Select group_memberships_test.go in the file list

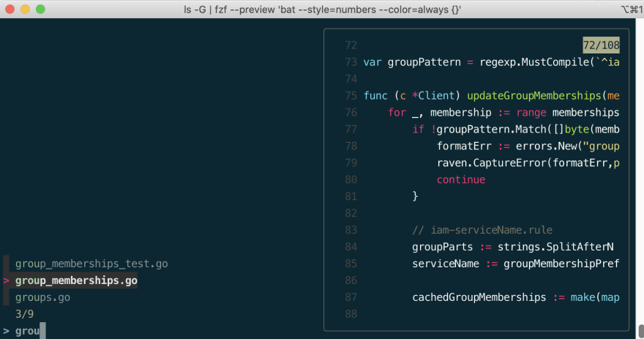pyautogui.click(x=91, y=264)
